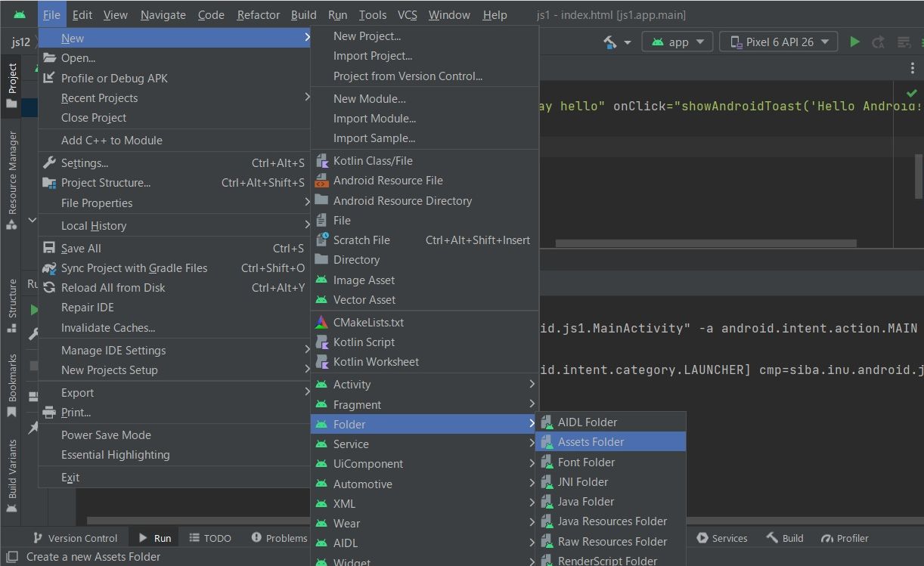924x566 pixels.
Task: Expand the XML submenu
Action: tap(424, 503)
